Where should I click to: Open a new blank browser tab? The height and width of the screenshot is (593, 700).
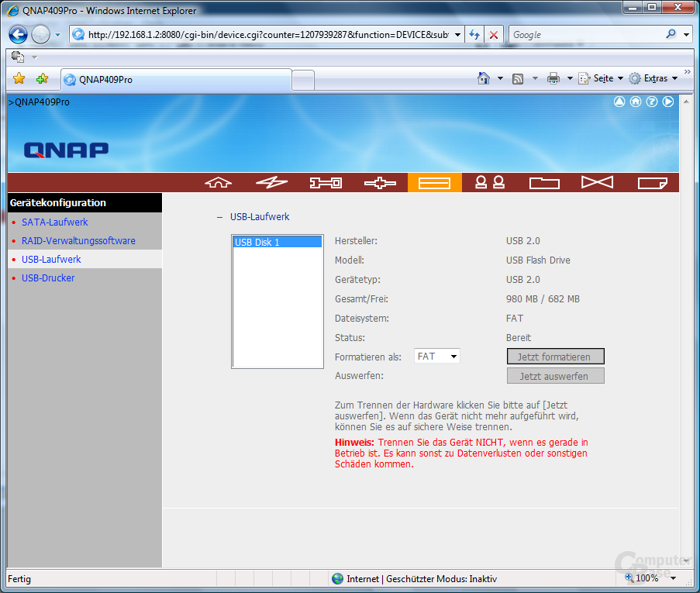coord(303,81)
